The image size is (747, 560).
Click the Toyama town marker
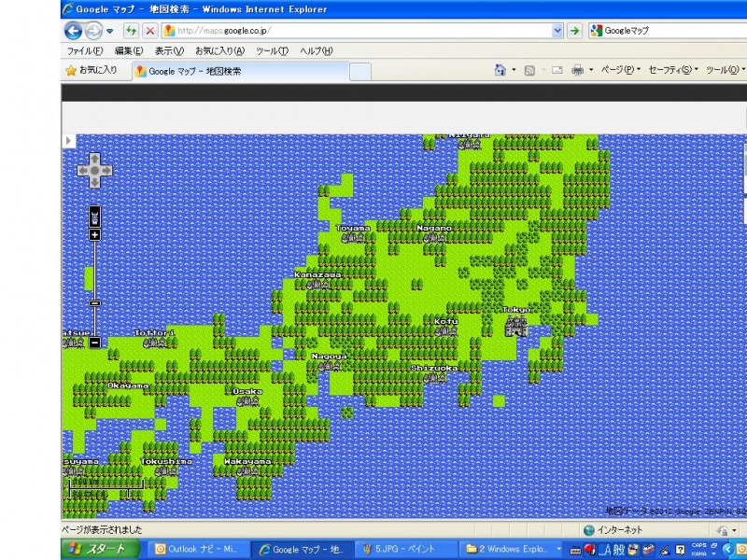tap(352, 238)
